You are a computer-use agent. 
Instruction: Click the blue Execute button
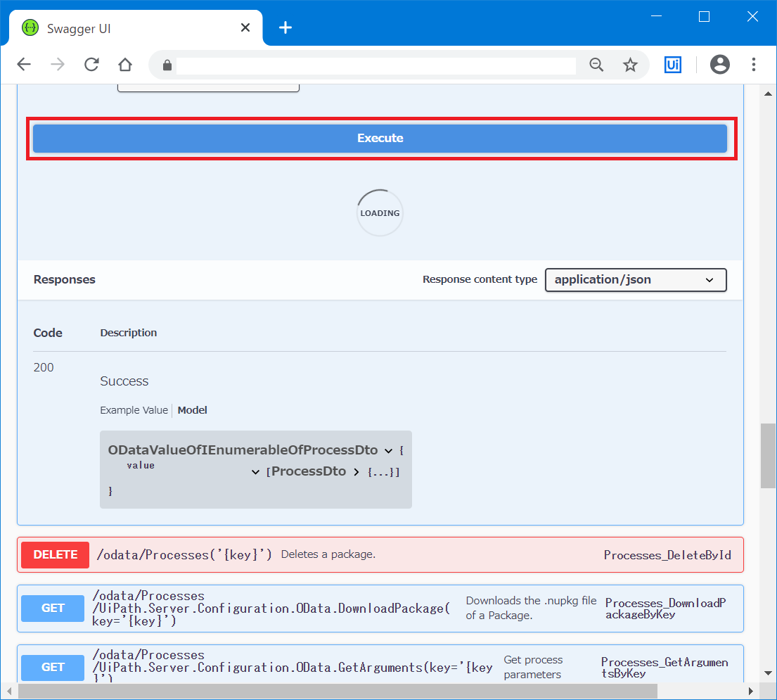click(380, 139)
